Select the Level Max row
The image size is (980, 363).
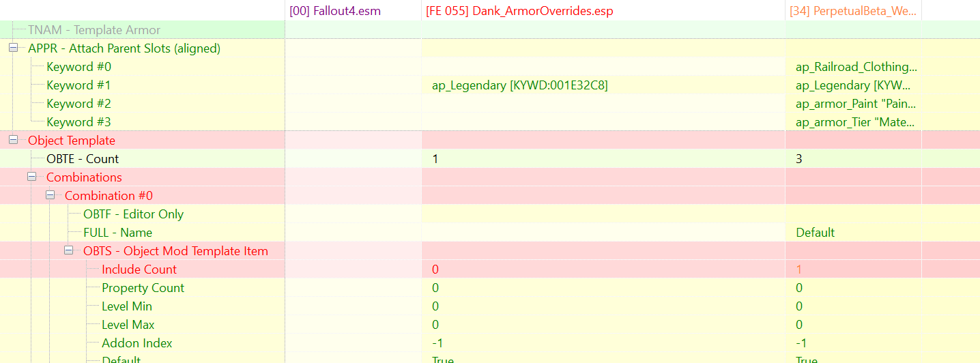tap(490, 325)
